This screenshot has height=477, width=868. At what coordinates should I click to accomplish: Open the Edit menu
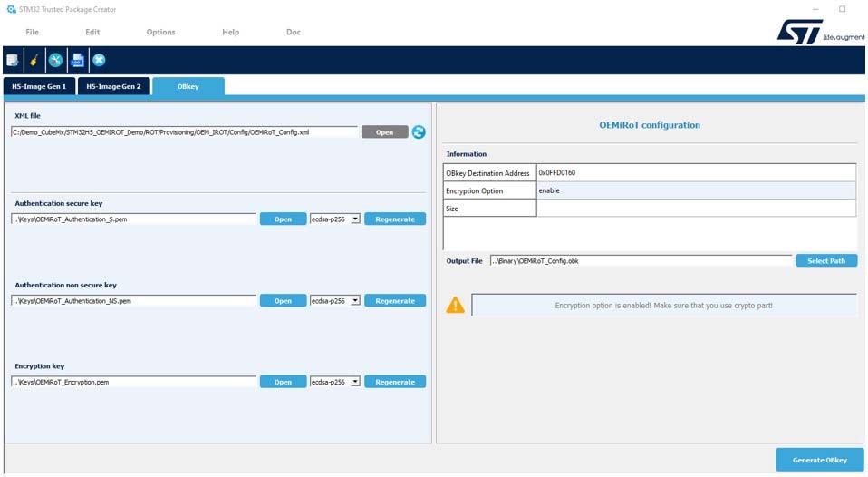tap(92, 32)
